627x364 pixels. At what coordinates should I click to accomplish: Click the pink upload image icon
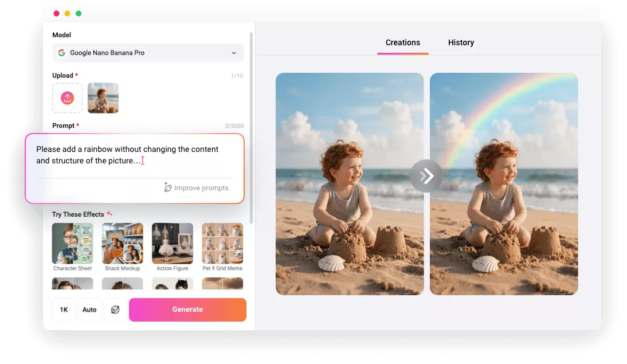tap(67, 97)
